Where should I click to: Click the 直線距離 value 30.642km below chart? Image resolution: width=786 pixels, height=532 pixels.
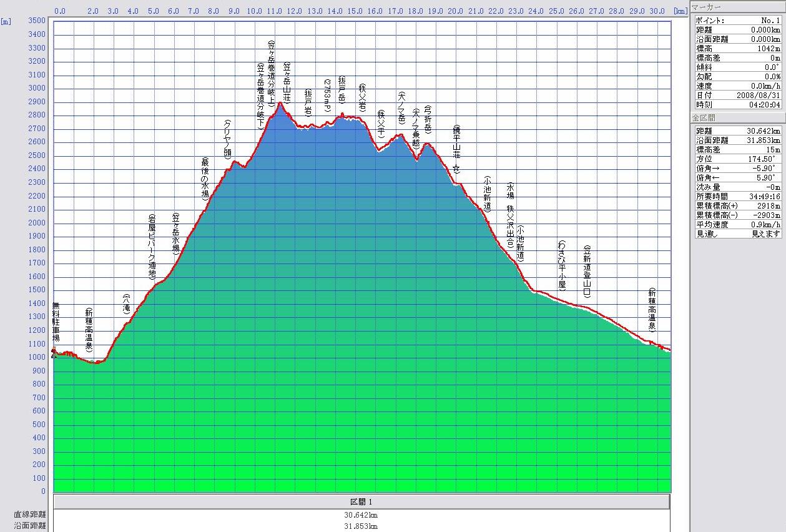361,516
